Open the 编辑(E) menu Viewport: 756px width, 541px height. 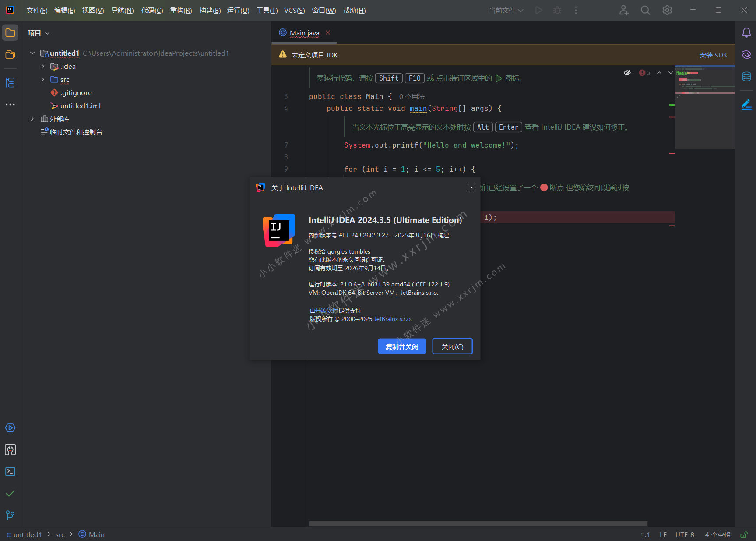click(64, 10)
